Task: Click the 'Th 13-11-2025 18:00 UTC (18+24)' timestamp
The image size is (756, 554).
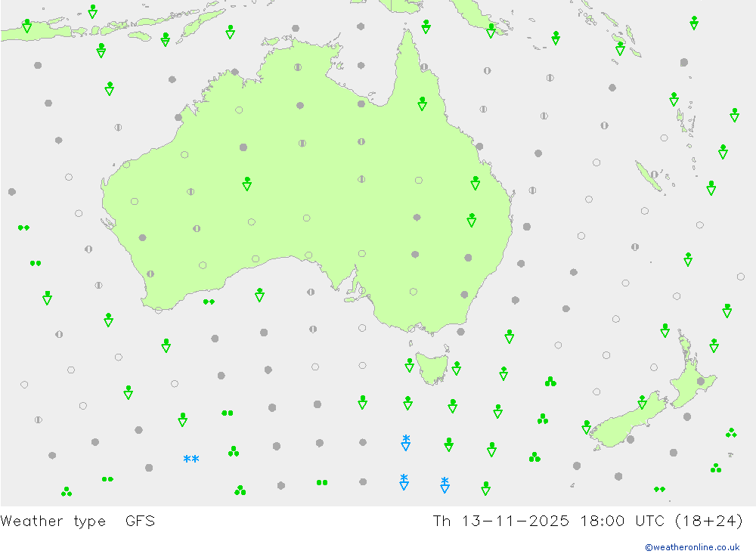Action: [x=587, y=522]
